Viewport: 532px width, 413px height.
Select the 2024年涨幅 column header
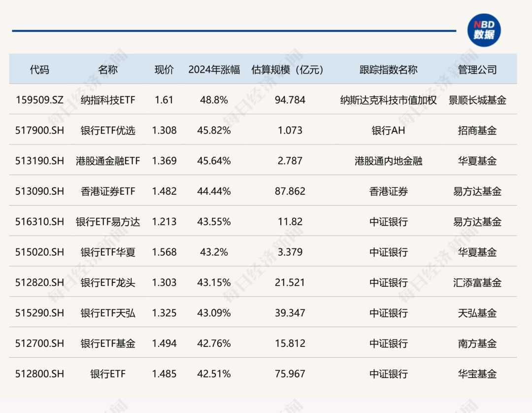(x=214, y=69)
